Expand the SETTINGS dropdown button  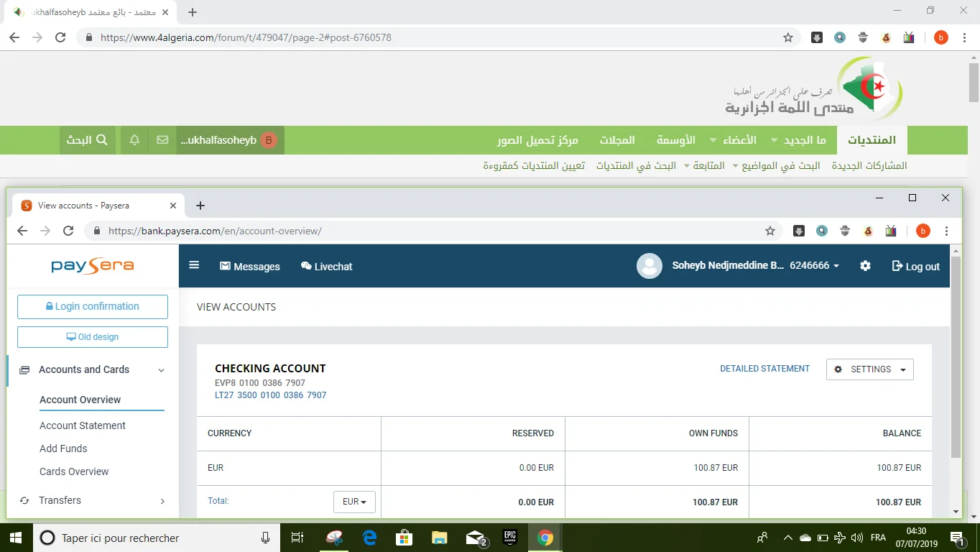(869, 369)
